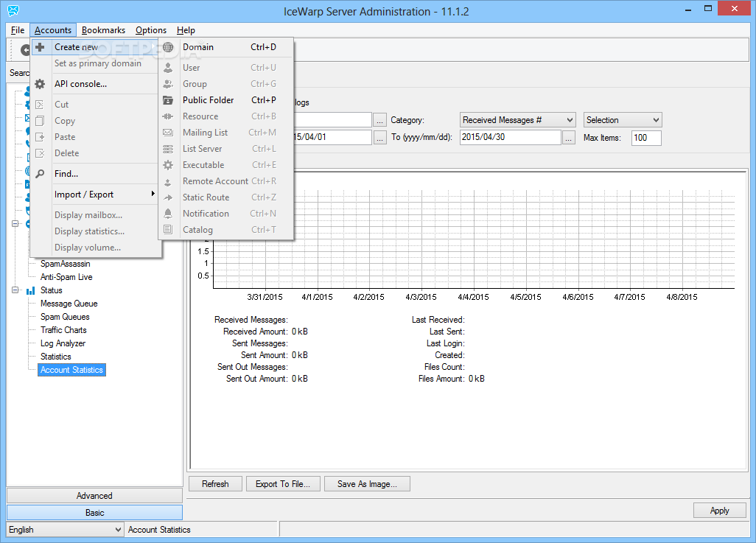Click the Status tree item label
Image resolution: width=756 pixels, height=543 pixels.
(x=51, y=290)
